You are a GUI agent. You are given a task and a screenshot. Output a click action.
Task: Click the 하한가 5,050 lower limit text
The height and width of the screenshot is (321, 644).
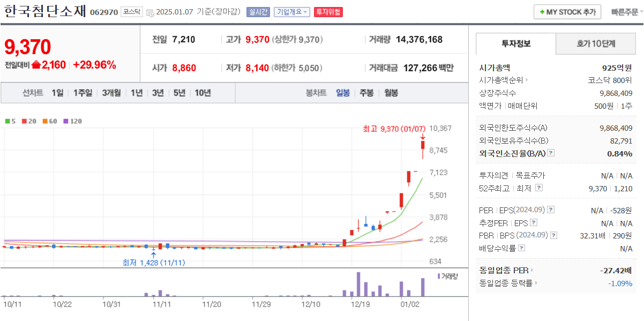pyautogui.click(x=297, y=68)
